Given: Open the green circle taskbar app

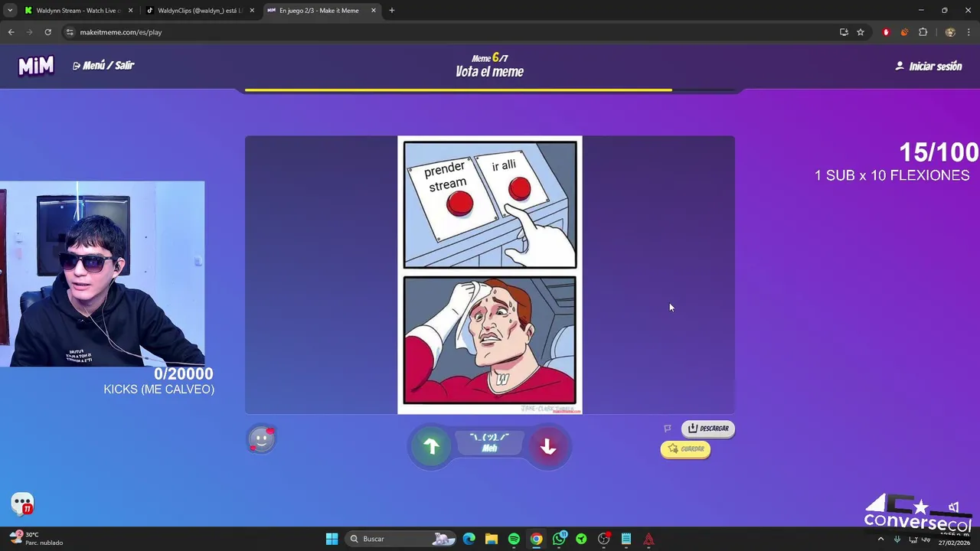Looking at the screenshot, I should (581, 539).
